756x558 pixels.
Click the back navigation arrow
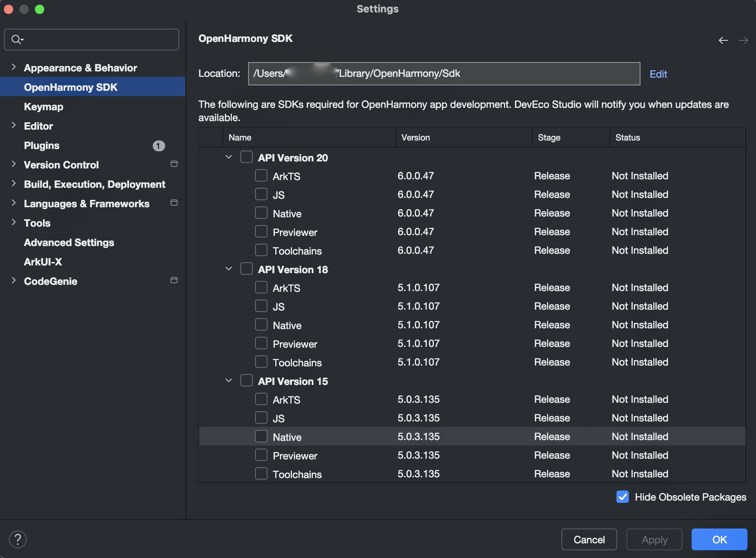click(723, 40)
